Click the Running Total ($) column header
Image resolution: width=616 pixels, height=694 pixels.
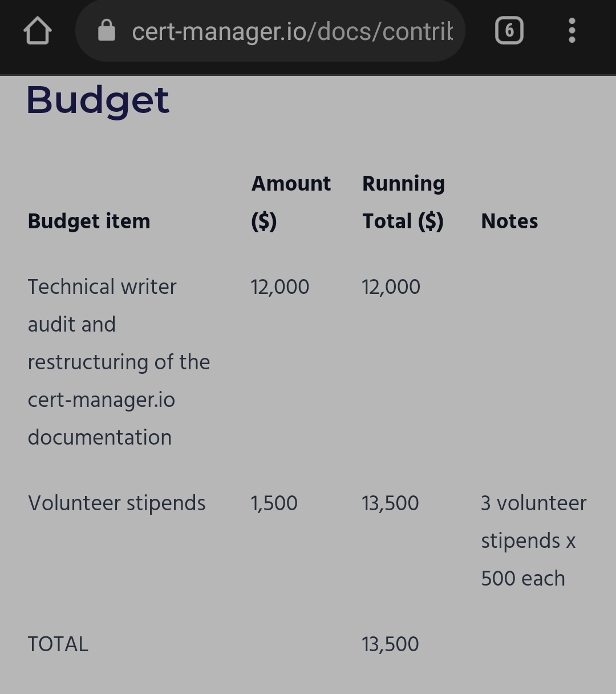(404, 203)
